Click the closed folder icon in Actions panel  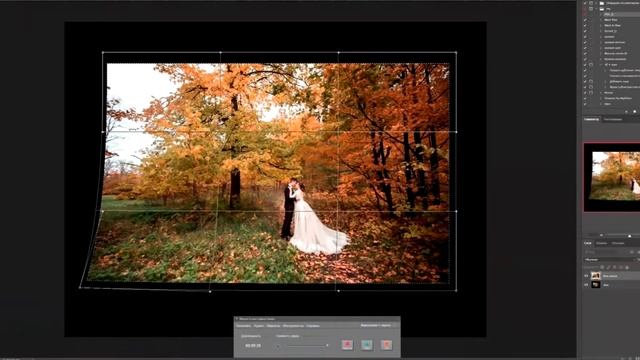click(602, 3)
